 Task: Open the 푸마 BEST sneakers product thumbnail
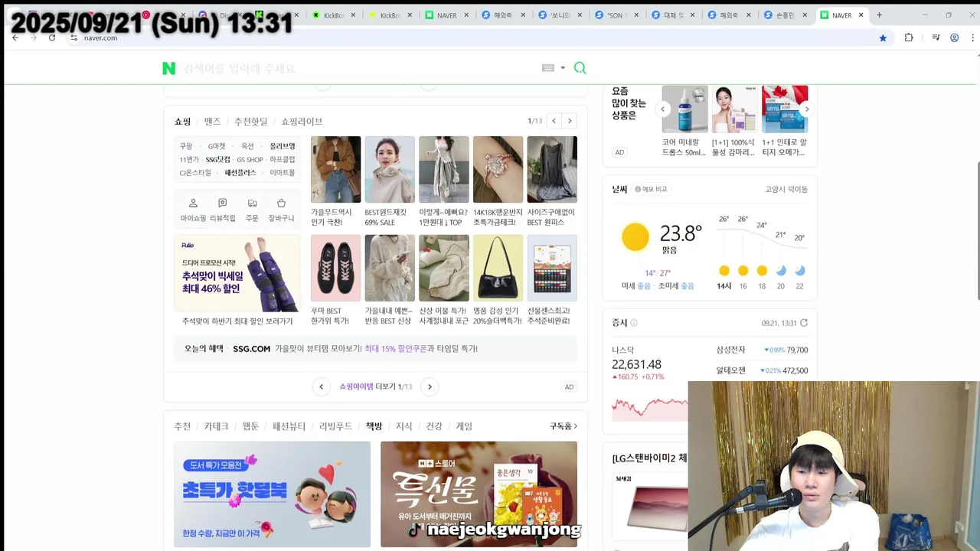point(335,268)
